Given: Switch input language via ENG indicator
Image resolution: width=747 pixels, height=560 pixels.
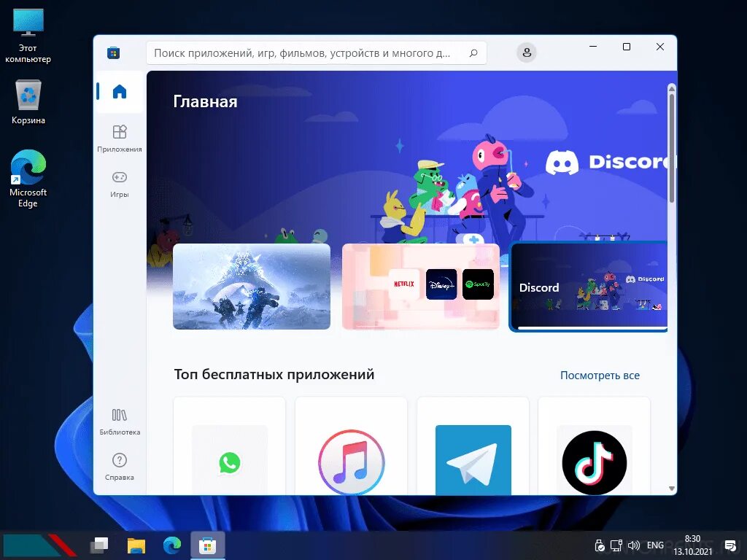Looking at the screenshot, I should (x=656, y=545).
